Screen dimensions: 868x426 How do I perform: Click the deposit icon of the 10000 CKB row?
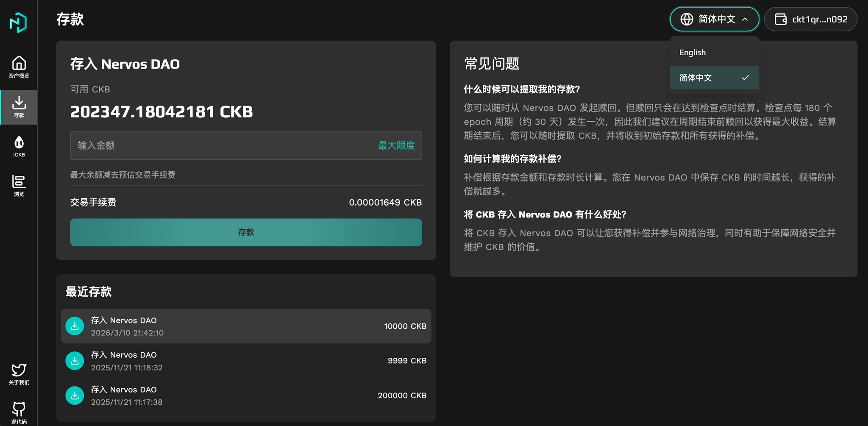pyautogui.click(x=75, y=326)
